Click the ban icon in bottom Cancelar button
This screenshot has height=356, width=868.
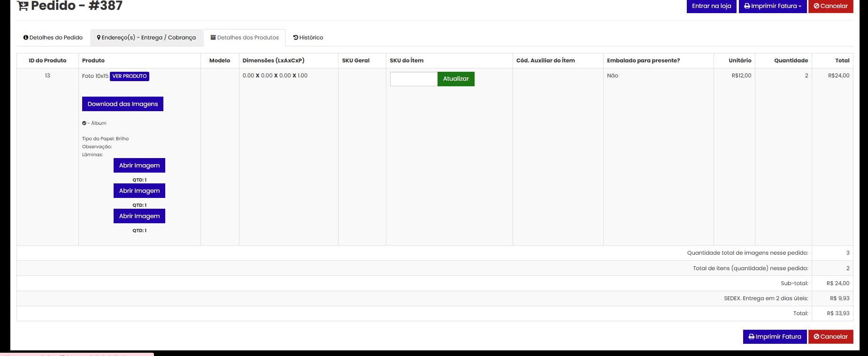tap(816, 337)
